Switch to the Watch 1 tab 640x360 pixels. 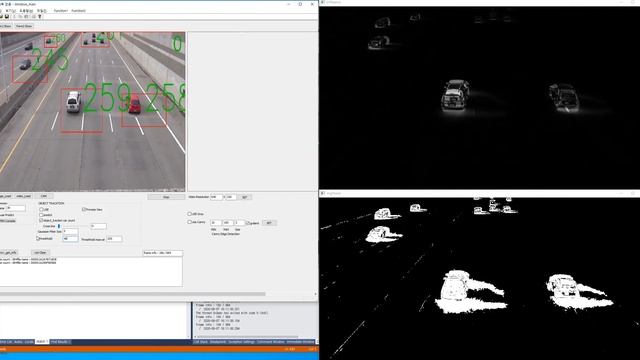point(42,342)
